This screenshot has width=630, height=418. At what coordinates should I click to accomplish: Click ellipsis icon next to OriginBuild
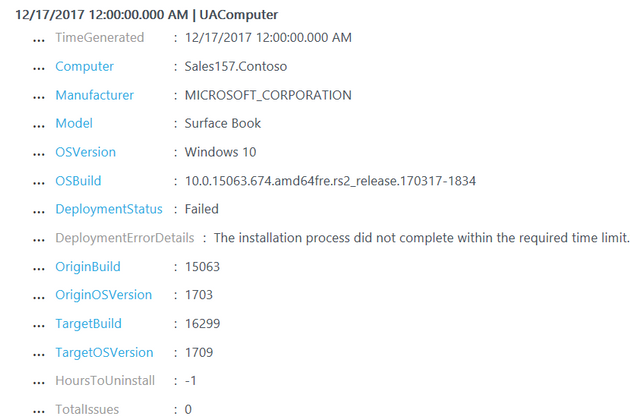pyautogui.click(x=39, y=270)
